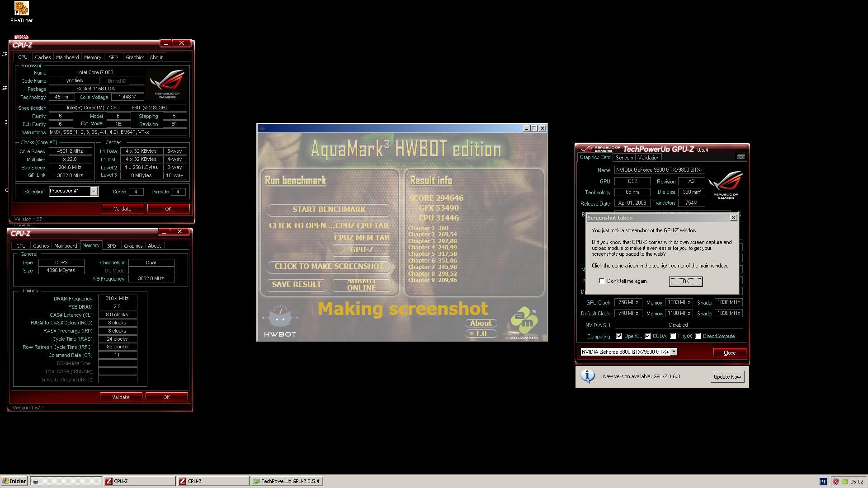Click OK in top CPU-Z window
The width and height of the screenshot is (868, 488).
coord(168,209)
